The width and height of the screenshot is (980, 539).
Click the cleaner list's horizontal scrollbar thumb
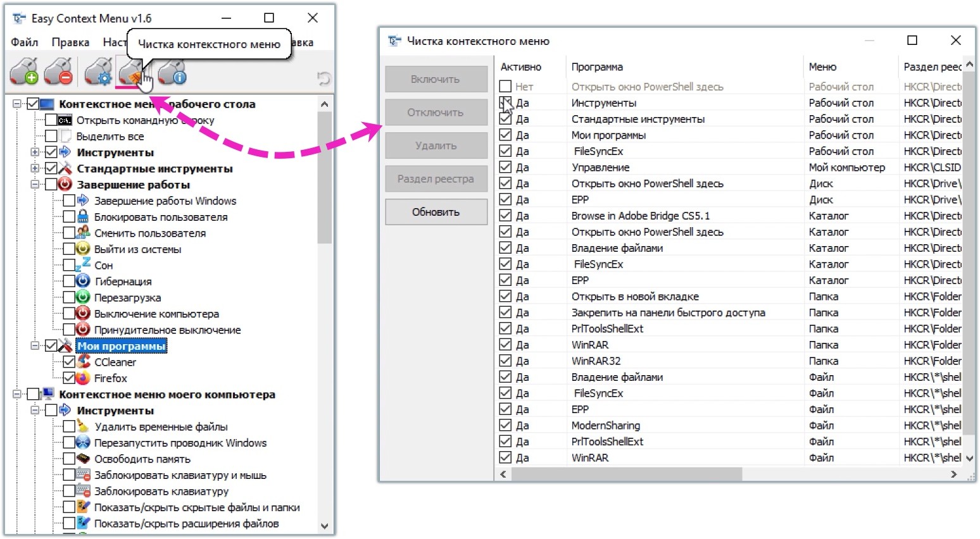coord(626,474)
